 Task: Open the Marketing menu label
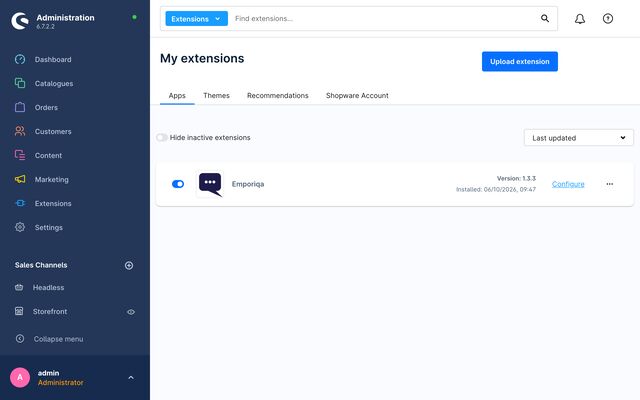pyautogui.click(x=51, y=180)
